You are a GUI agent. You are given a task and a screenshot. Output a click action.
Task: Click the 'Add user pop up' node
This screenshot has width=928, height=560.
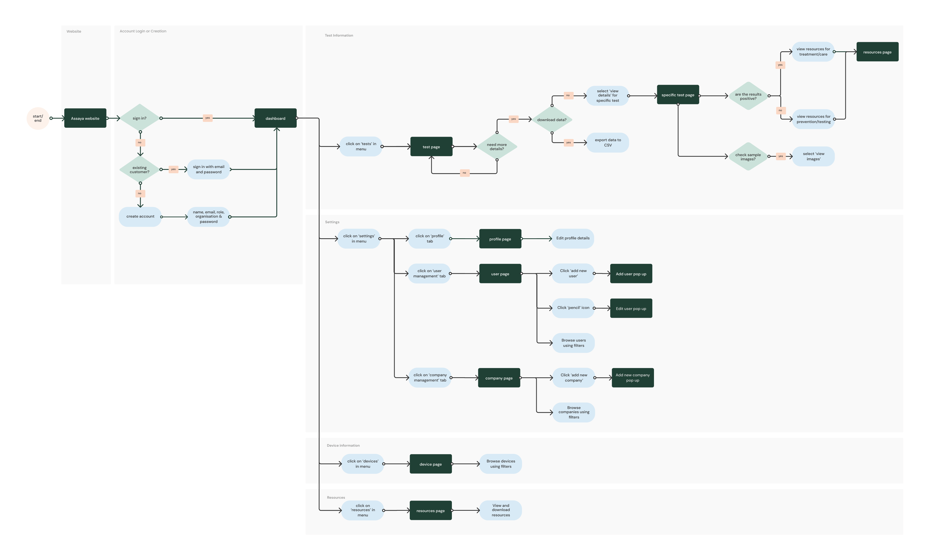click(x=631, y=274)
